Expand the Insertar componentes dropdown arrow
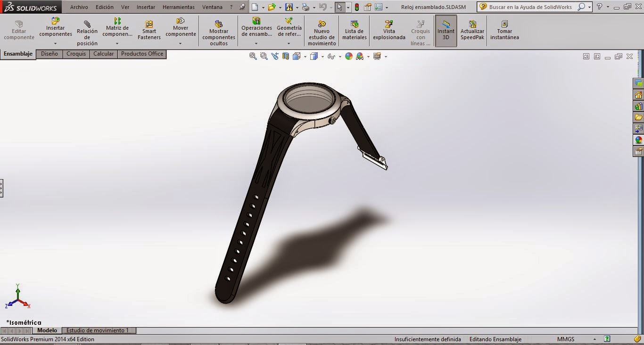The image size is (644, 345). coord(56,44)
